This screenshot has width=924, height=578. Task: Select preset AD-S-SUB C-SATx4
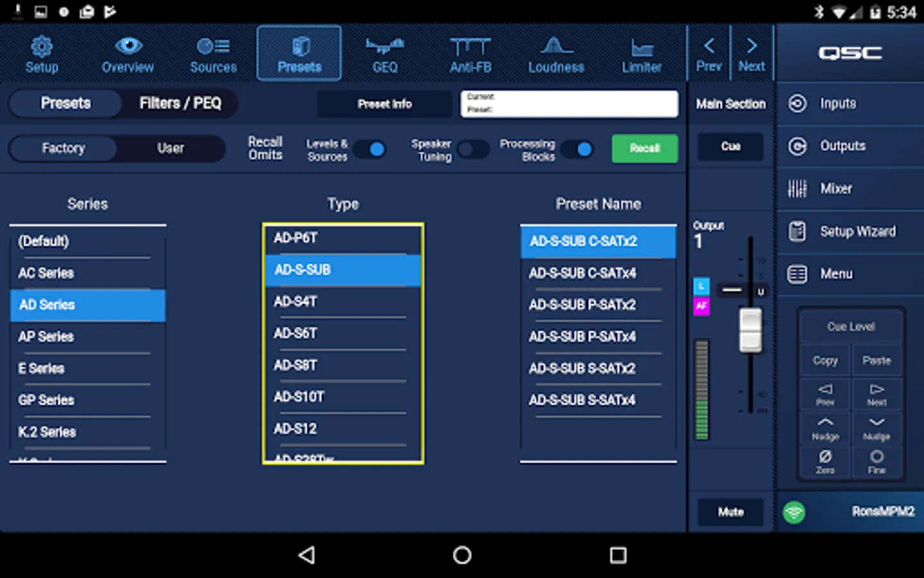[598, 273]
